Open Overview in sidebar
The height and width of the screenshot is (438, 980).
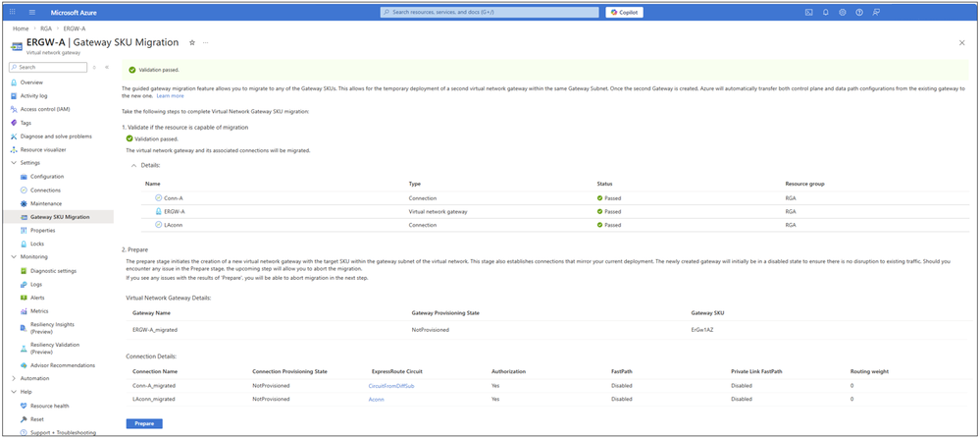click(31, 82)
